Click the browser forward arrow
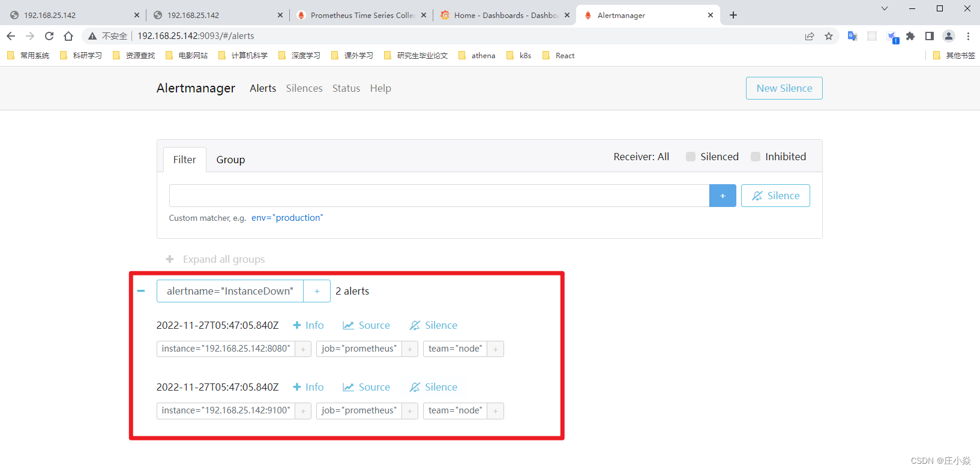Screen dimensions: 980x471 (x=30, y=36)
